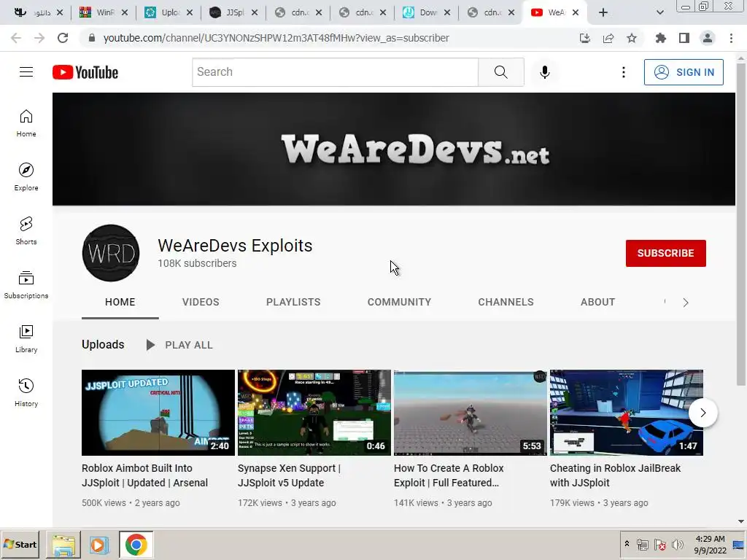747x560 pixels.
Task: Click PLAY ALL for Uploads
Action: click(179, 345)
